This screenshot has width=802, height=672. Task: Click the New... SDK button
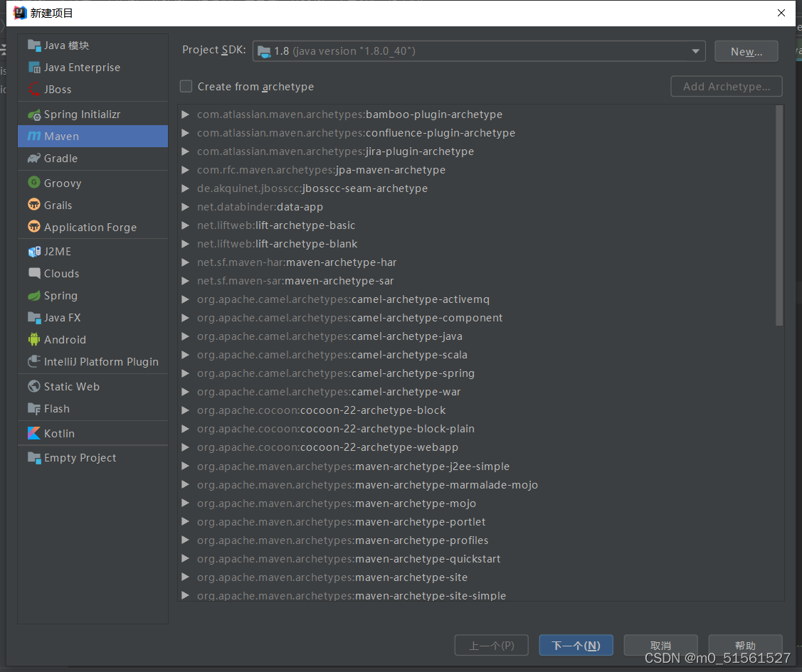tap(746, 51)
